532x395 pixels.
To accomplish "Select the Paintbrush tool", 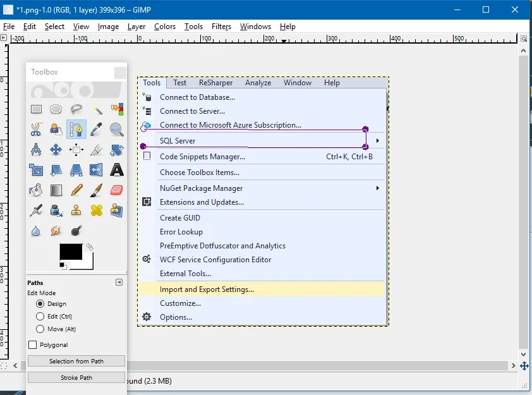I will (97, 190).
